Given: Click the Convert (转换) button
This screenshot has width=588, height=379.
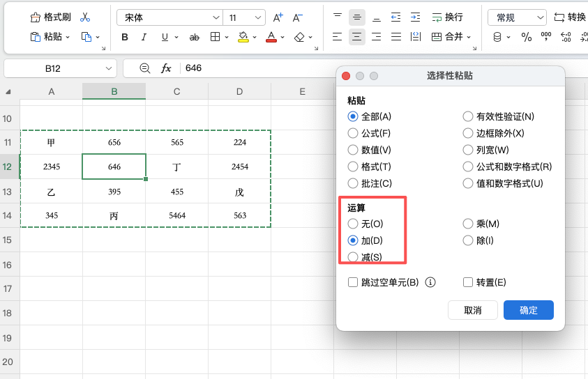Looking at the screenshot, I should click(x=570, y=17).
